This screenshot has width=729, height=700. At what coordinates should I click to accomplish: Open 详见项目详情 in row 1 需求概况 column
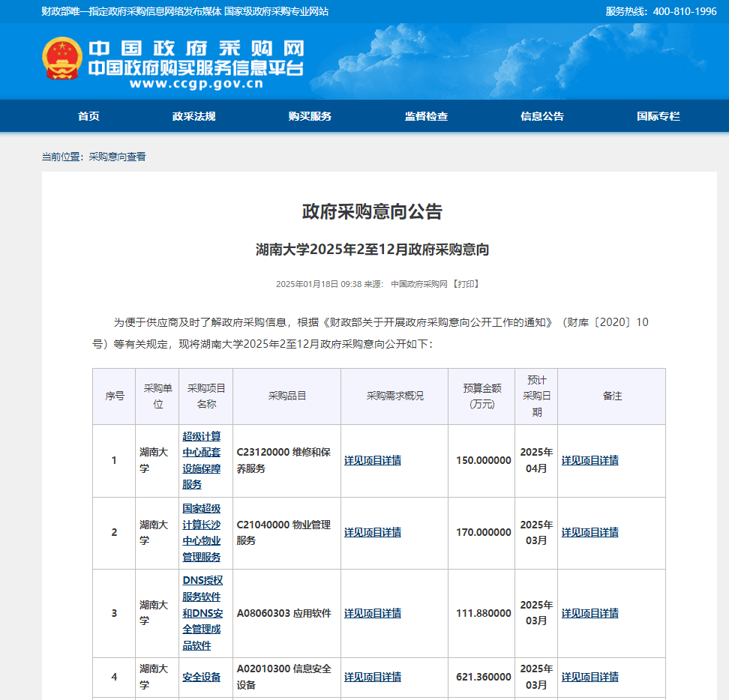tap(373, 460)
